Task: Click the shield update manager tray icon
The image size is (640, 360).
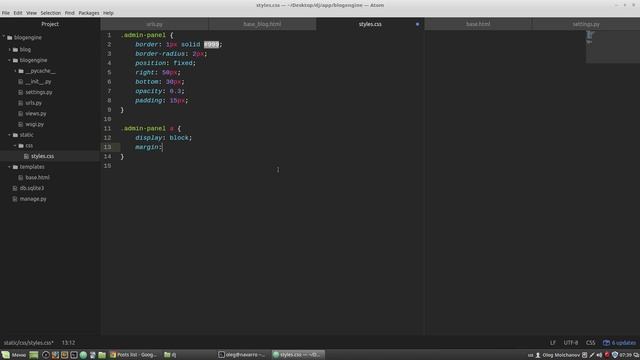Action: click(x=615, y=355)
